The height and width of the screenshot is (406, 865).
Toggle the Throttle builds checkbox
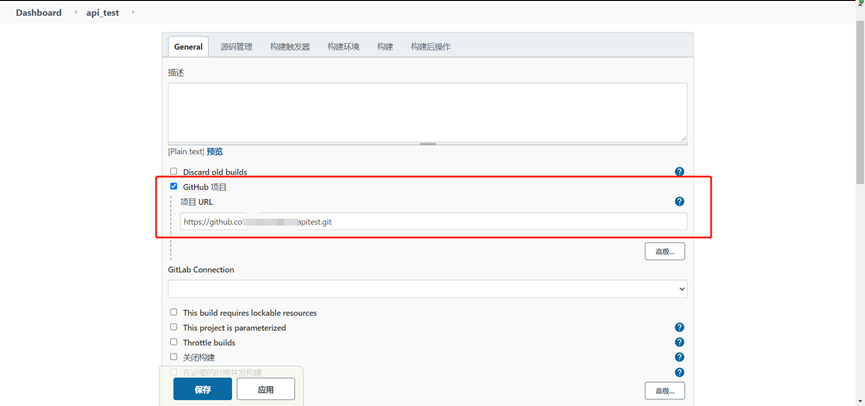tap(174, 342)
